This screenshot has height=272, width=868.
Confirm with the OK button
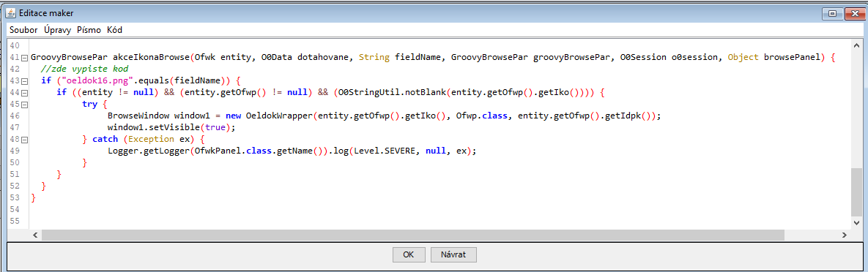click(x=409, y=255)
